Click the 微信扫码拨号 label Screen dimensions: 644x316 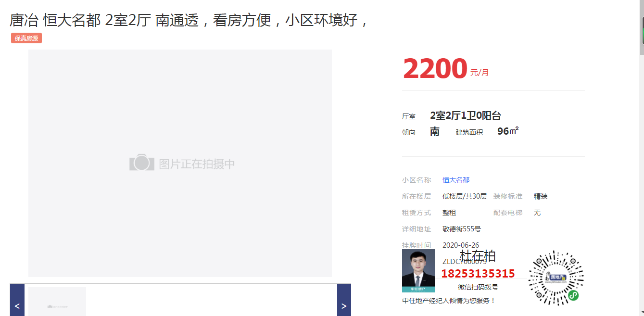tap(478, 287)
